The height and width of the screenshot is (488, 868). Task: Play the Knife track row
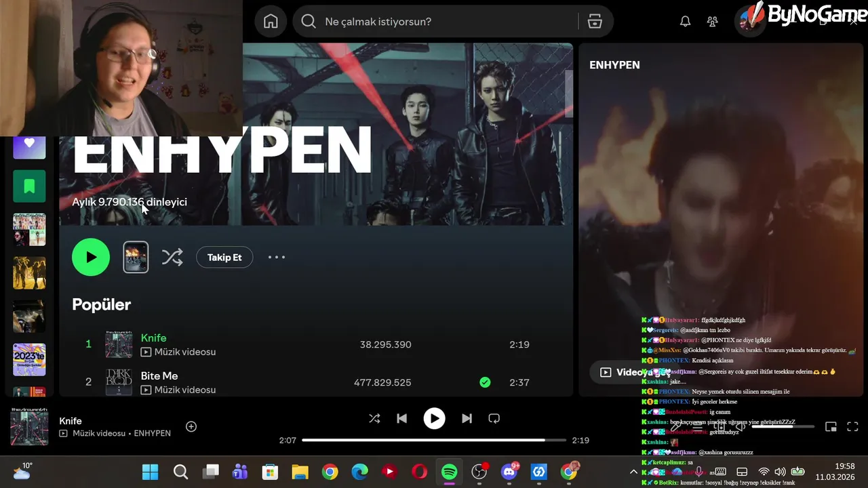[x=315, y=344]
